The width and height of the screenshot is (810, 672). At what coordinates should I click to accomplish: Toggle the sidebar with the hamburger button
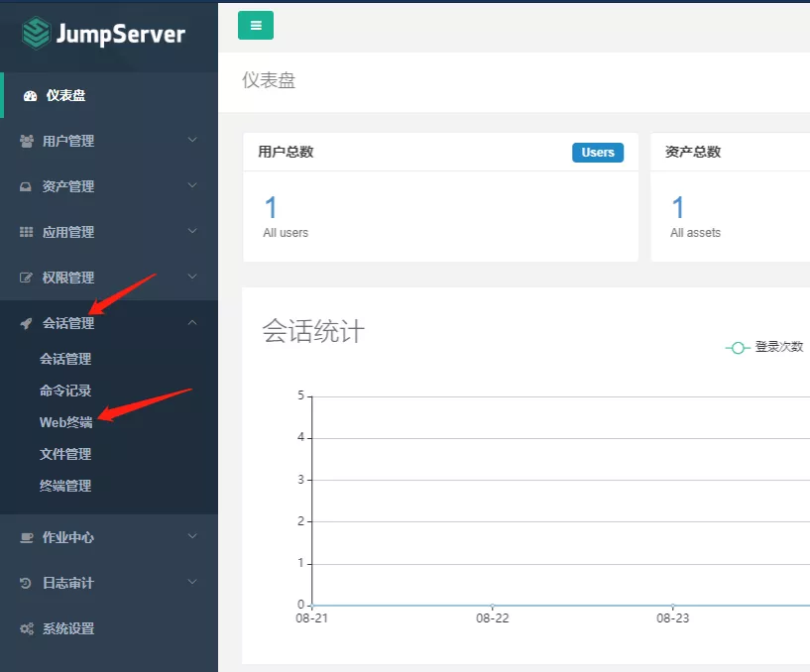pos(256,26)
